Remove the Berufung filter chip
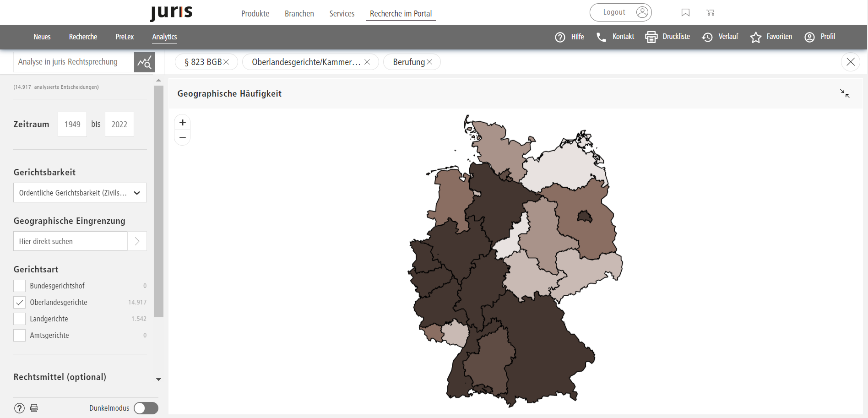This screenshot has width=868, height=418. point(429,62)
